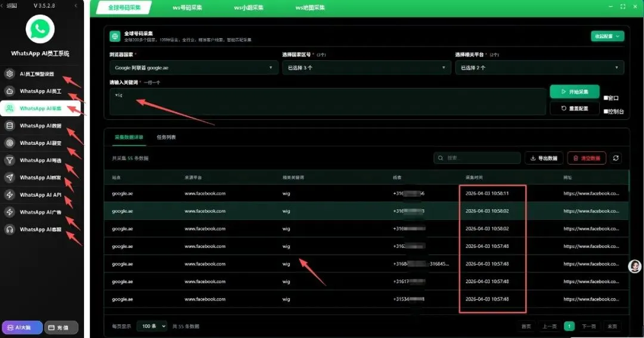The width and height of the screenshot is (644, 338).
Task: Click the 采集时间 column header
Action: (475, 178)
